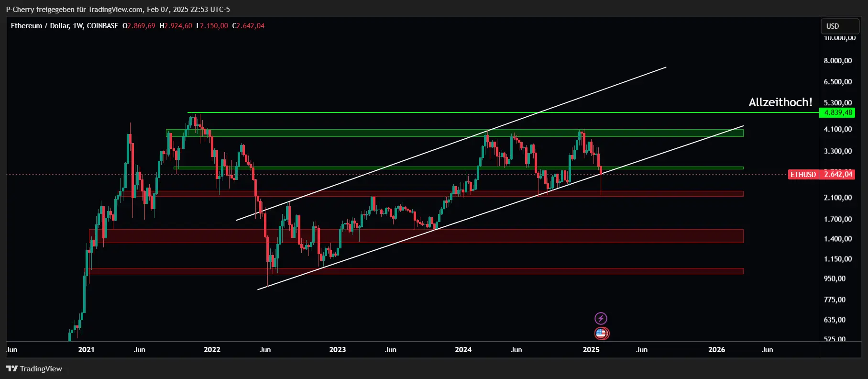This screenshot has width=868, height=379.
Task: Click the high value H2.924,60
Action: click(x=176, y=26)
